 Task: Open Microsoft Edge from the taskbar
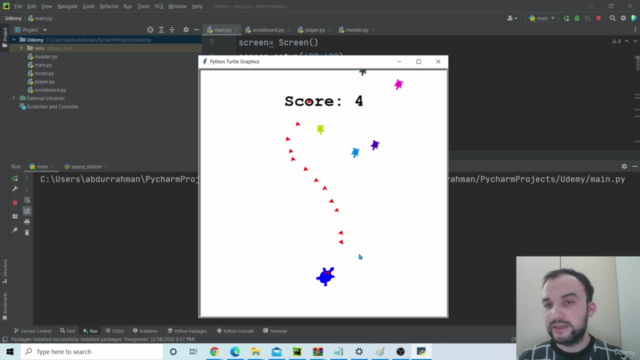point(235,351)
